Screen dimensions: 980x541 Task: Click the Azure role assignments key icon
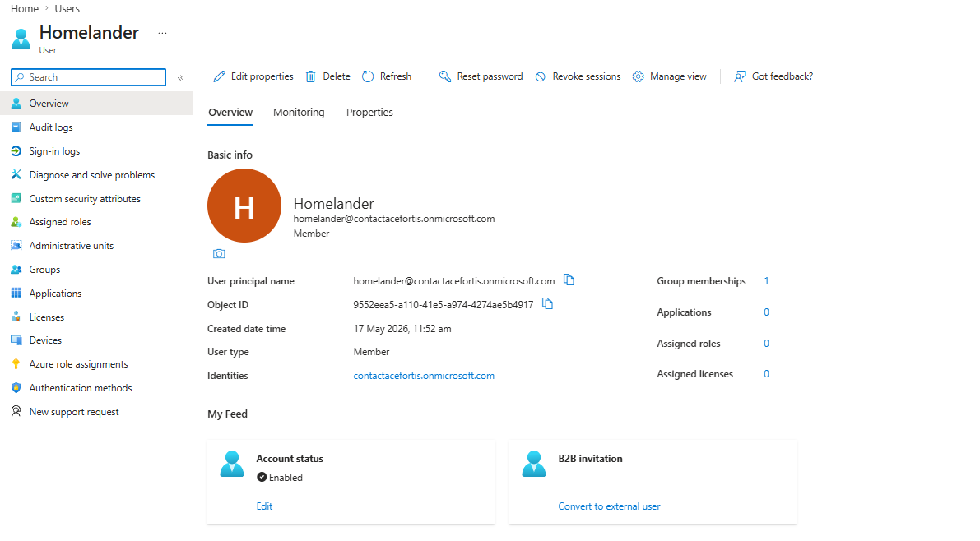point(16,364)
